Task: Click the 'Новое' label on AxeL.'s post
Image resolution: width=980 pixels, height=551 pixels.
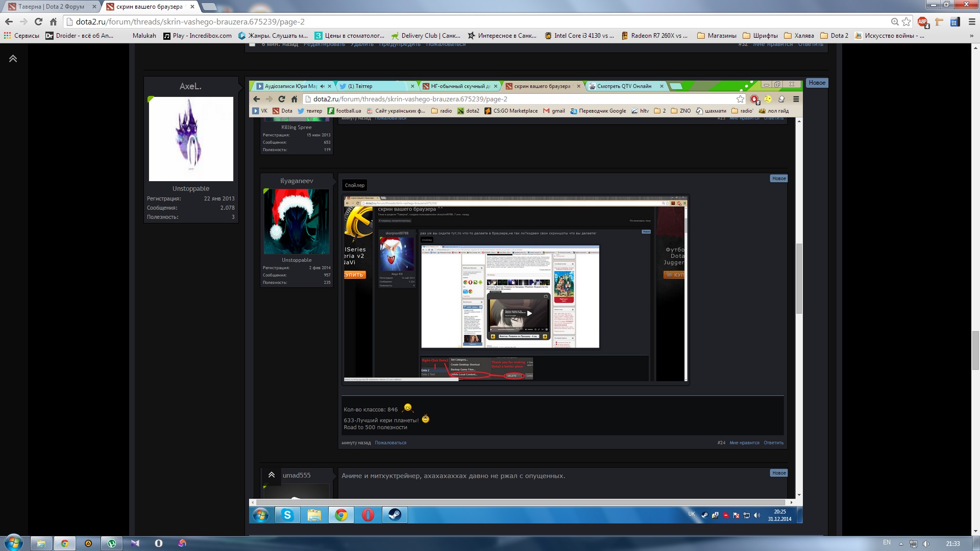Action: coord(817,83)
